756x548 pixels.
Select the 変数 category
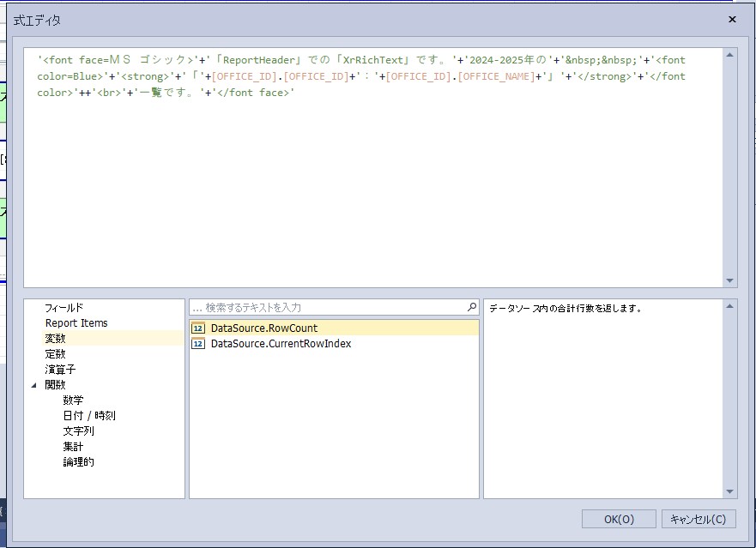[x=56, y=339]
